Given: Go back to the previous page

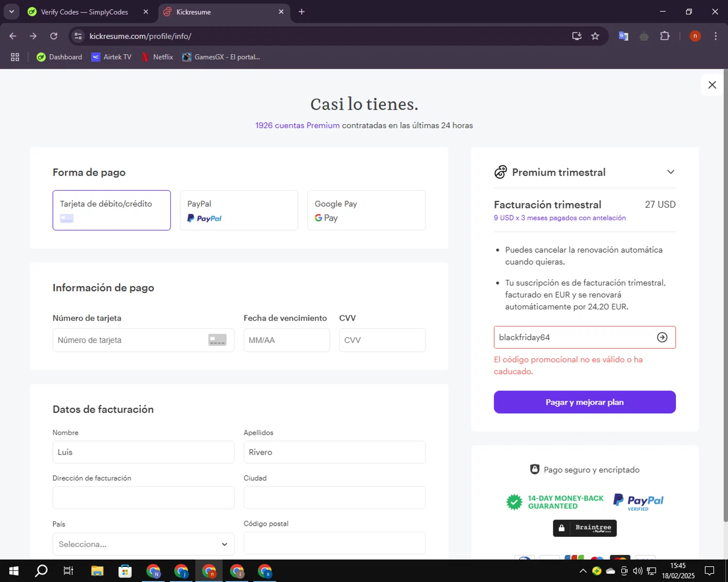Looking at the screenshot, I should tap(13, 36).
